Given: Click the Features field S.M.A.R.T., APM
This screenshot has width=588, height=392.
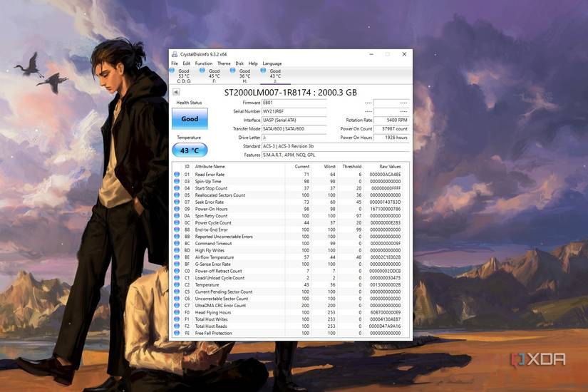Looking at the screenshot, I should pyautogui.click(x=335, y=155).
